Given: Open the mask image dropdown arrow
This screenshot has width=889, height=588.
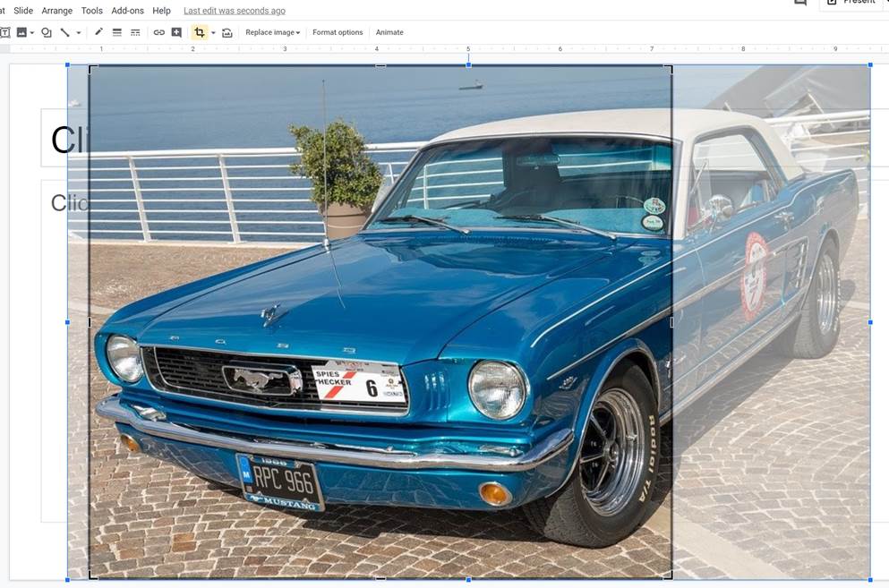Looking at the screenshot, I should 213,33.
